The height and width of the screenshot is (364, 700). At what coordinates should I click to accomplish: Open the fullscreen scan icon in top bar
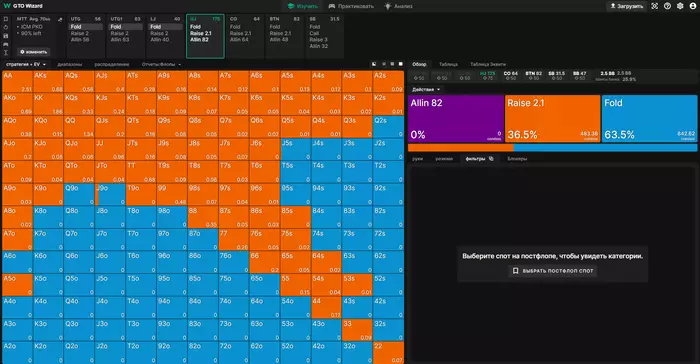[654, 6]
